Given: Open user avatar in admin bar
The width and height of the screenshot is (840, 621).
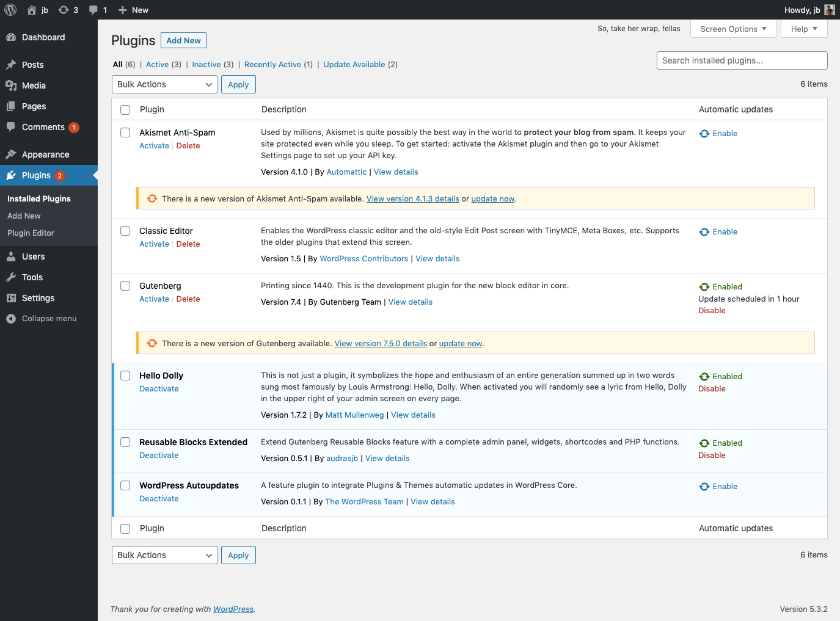Looking at the screenshot, I should [830, 10].
